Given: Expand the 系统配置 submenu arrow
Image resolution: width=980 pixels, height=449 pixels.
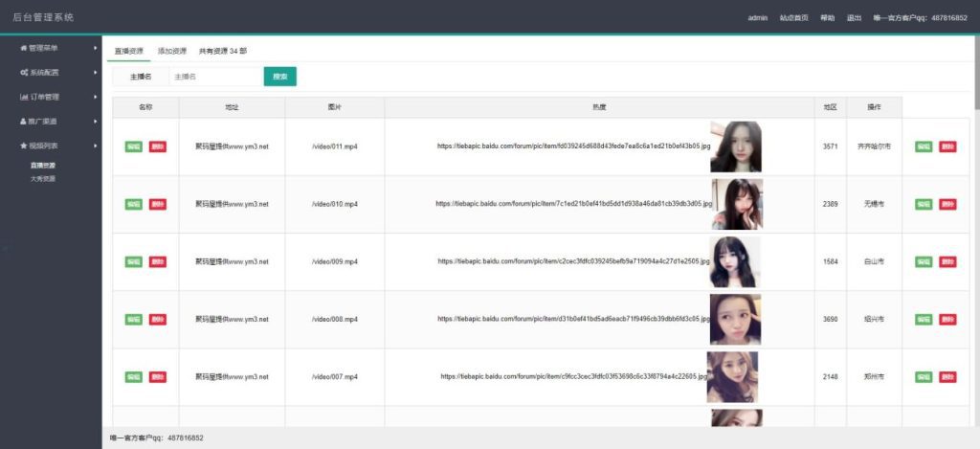Looking at the screenshot, I should tap(95, 73).
